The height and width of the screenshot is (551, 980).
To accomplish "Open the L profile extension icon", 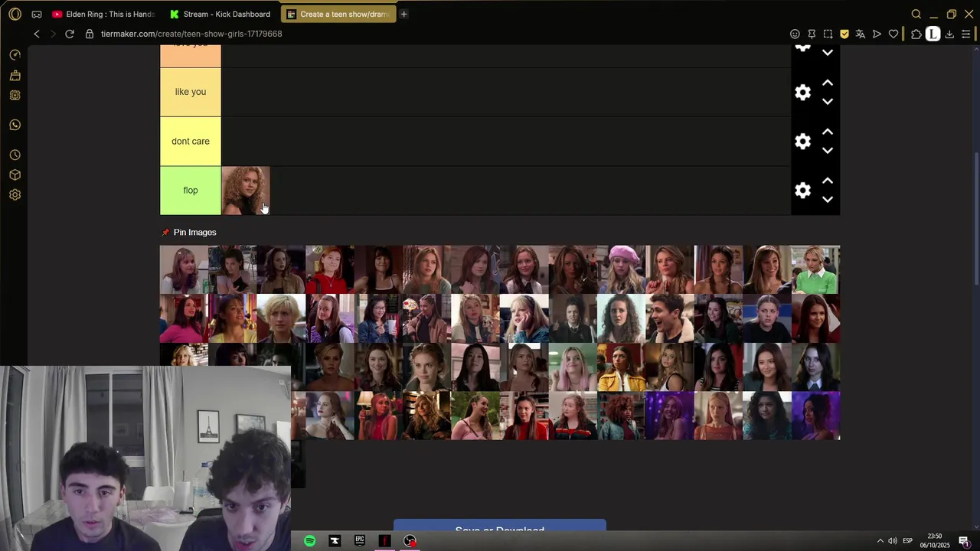I will click(x=933, y=34).
